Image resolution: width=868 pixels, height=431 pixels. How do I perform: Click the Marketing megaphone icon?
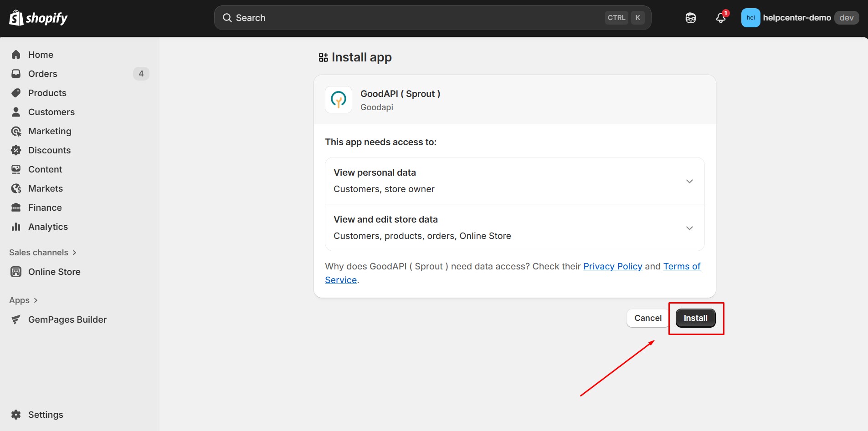point(16,131)
